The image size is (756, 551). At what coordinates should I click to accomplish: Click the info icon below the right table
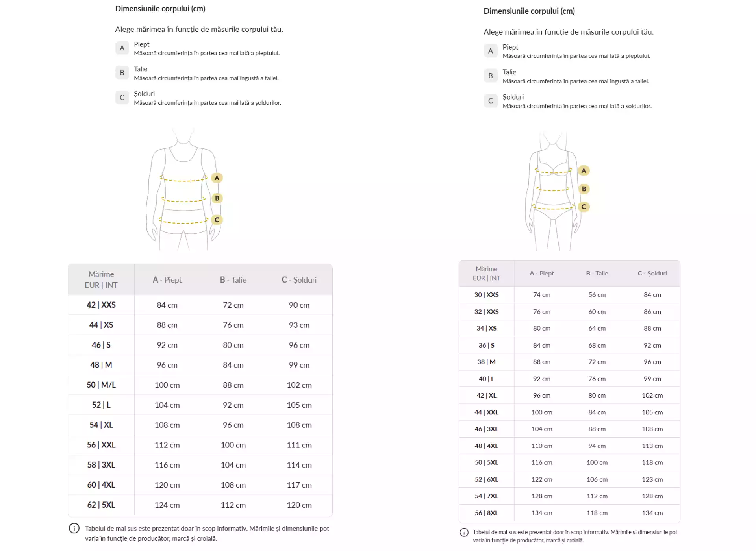(464, 533)
